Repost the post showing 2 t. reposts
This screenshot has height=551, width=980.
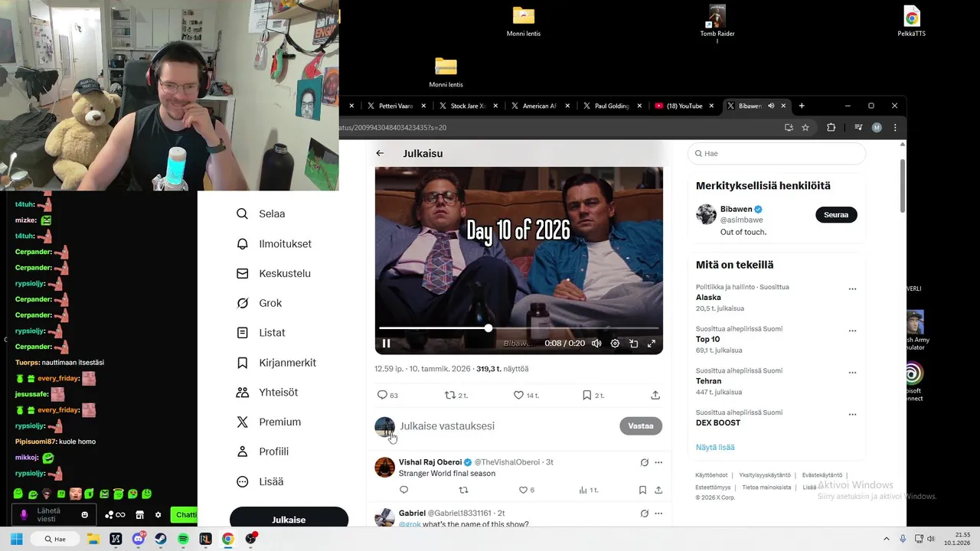click(450, 395)
